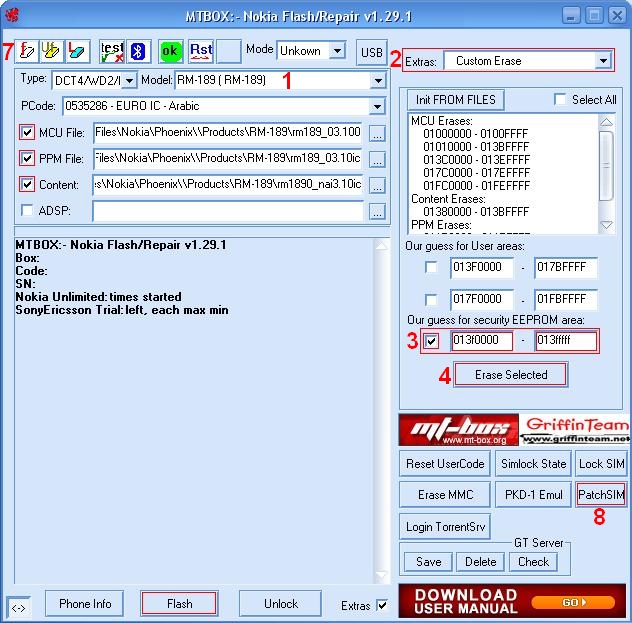
Task: Click the Unlock button
Action: (281, 604)
